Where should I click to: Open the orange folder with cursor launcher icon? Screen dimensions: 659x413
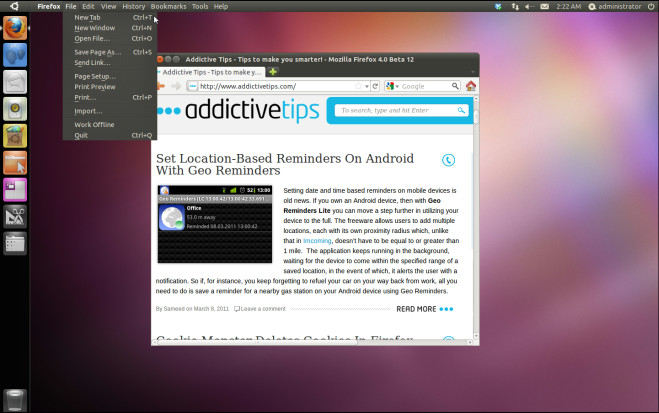[15, 163]
